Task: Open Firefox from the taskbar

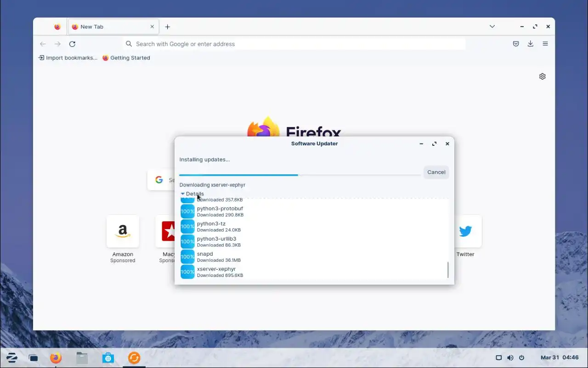Action: click(x=56, y=358)
